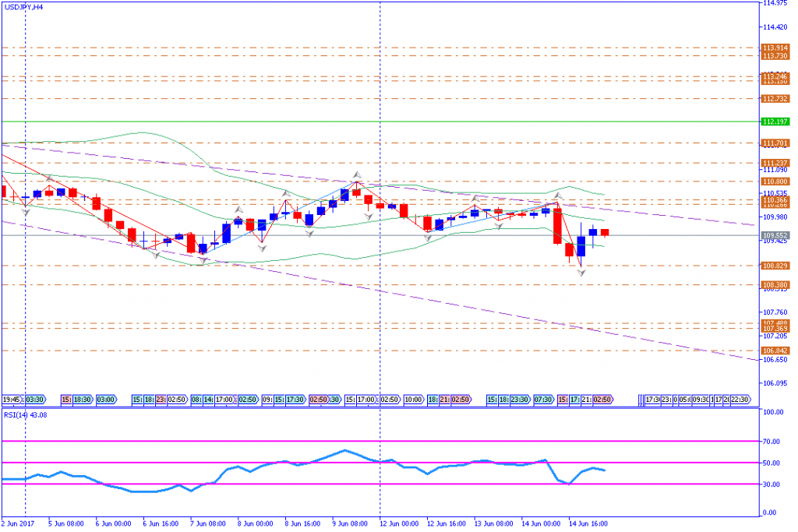Select the 07:30 news event marker
Image resolution: width=798 pixels, height=532 pixels.
[x=543, y=400]
